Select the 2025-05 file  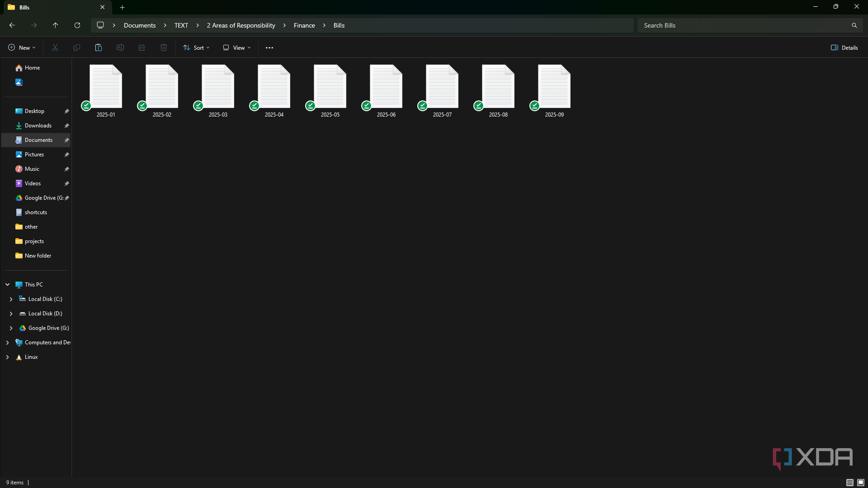tap(330, 91)
